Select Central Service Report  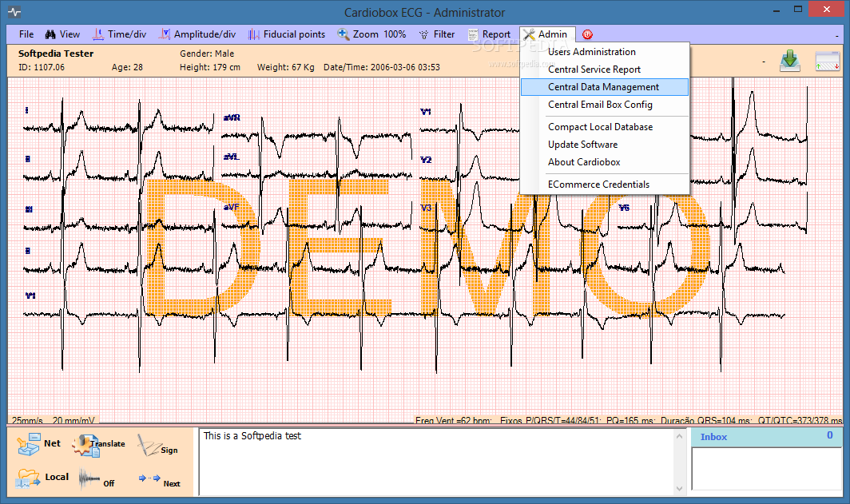(x=605, y=69)
